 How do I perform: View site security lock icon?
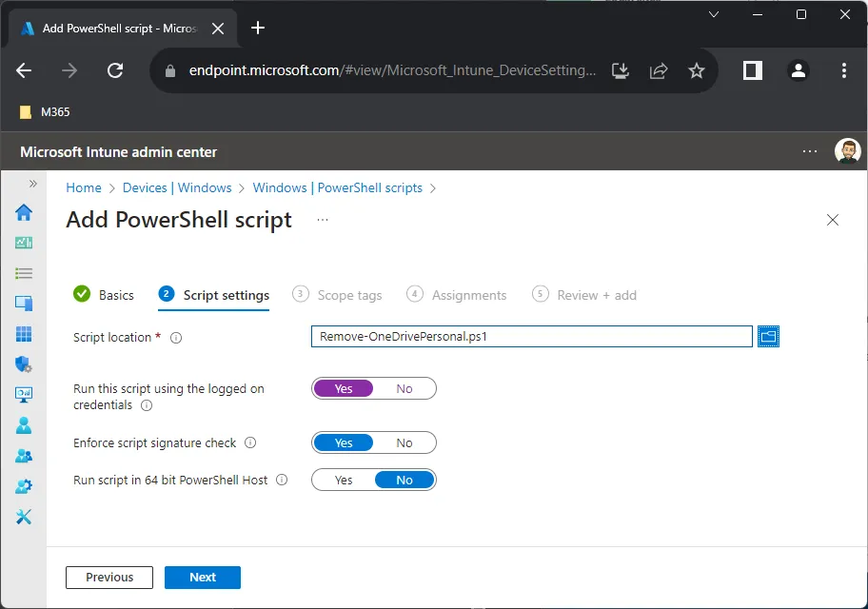tap(170, 70)
